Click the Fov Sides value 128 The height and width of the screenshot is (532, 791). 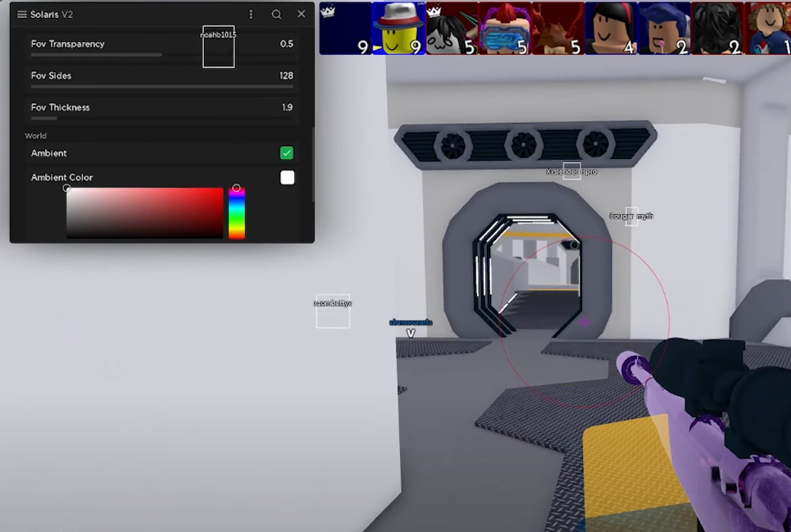pyautogui.click(x=286, y=75)
